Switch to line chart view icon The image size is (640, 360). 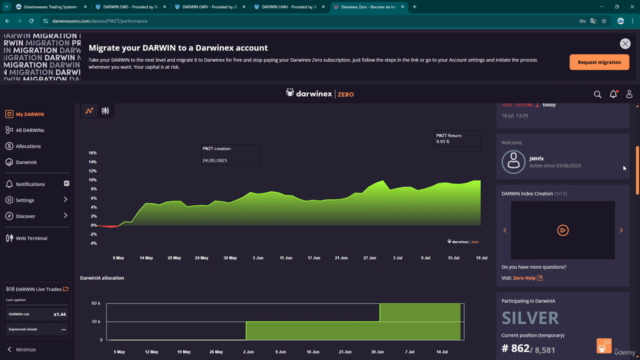tap(89, 111)
